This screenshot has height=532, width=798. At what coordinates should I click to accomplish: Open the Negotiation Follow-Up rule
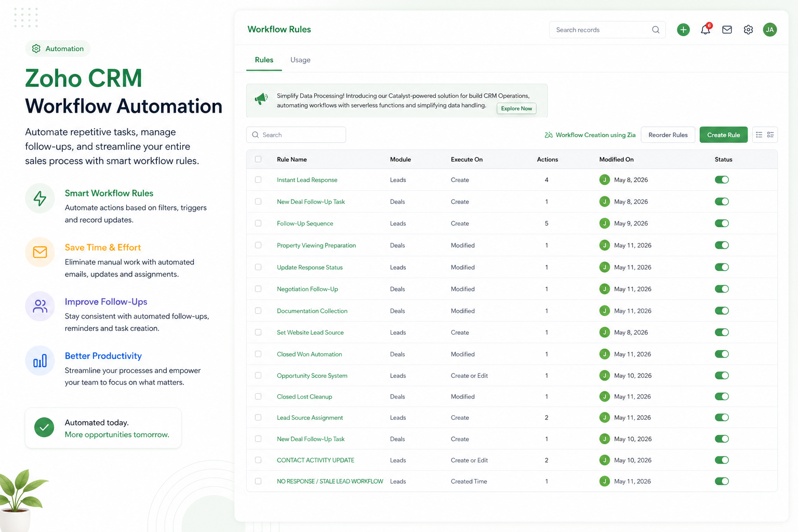click(308, 289)
